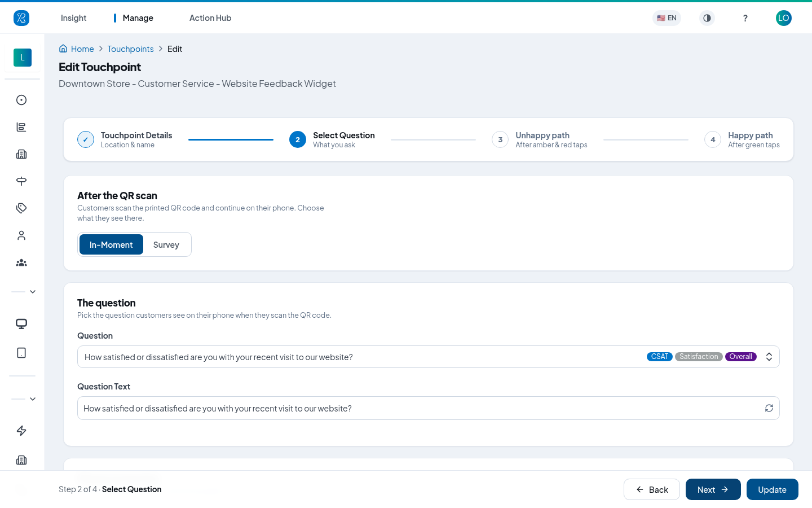Click the Overall tag on question
The width and height of the screenshot is (812, 508).
(741, 357)
